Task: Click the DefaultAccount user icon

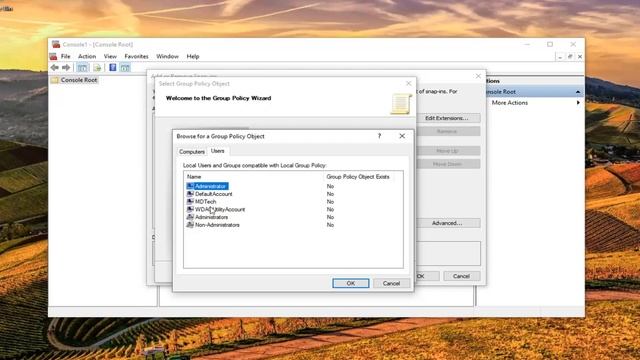Action: coord(190,194)
